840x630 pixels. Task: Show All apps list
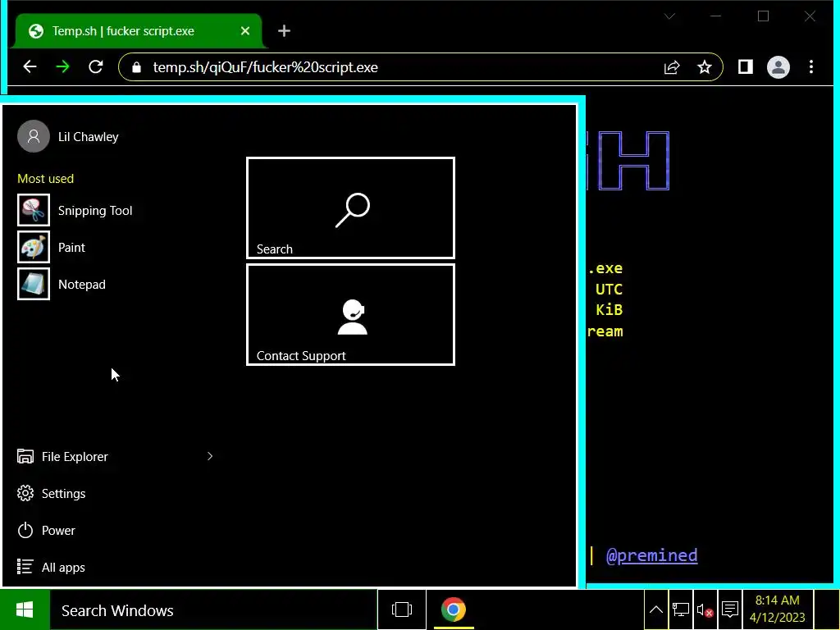[51, 568]
